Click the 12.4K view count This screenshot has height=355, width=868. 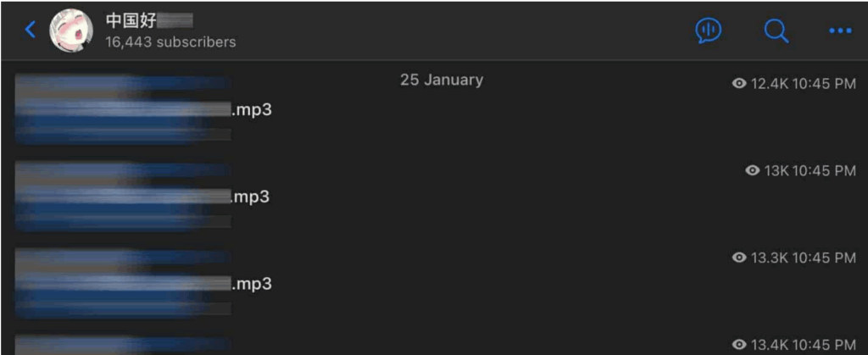pyautogui.click(x=770, y=83)
